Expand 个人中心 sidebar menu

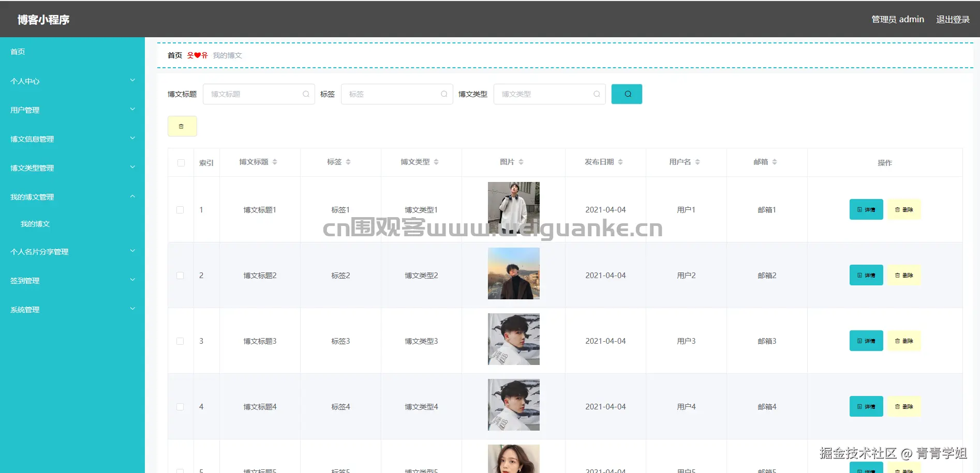72,81
